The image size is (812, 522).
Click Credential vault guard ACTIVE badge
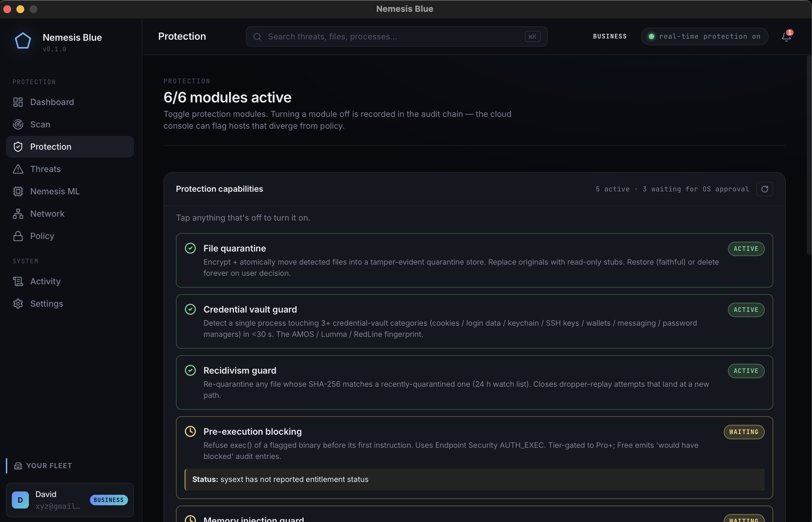click(746, 310)
